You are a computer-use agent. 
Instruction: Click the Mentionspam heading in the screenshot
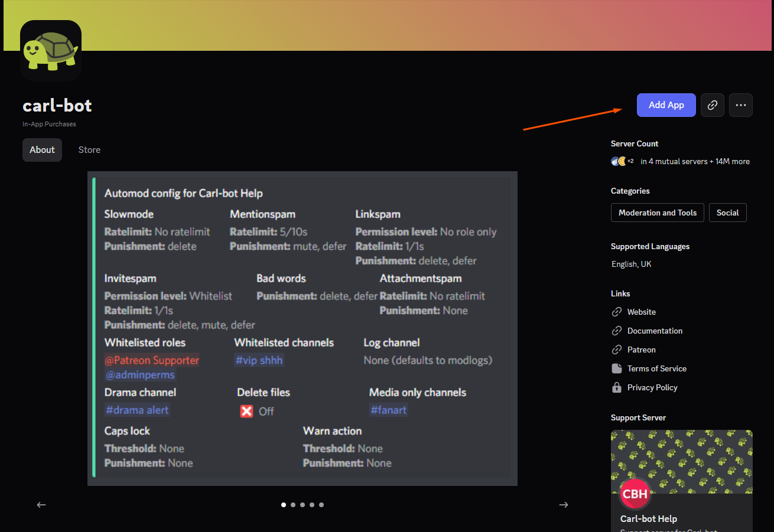pos(262,214)
